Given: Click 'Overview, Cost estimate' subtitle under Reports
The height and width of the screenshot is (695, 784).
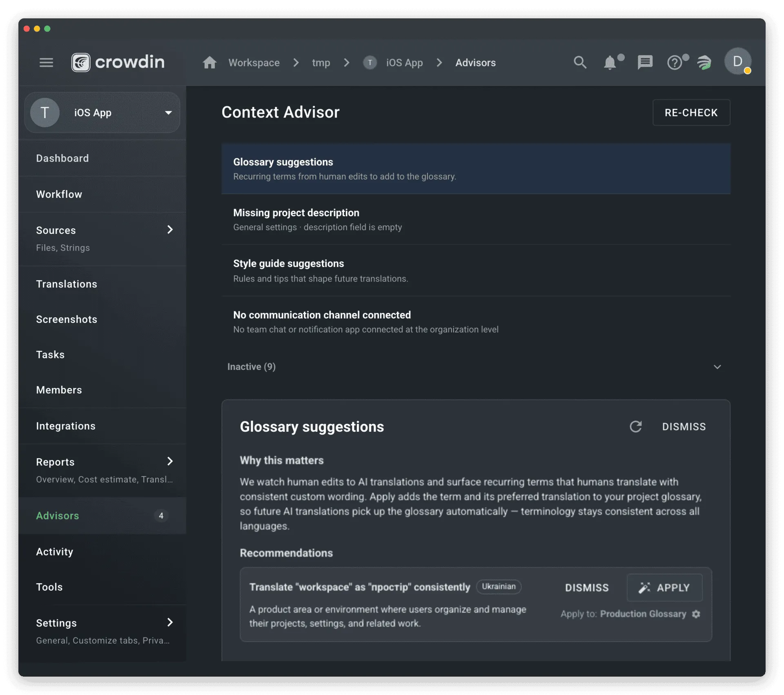Looking at the screenshot, I should tap(105, 480).
